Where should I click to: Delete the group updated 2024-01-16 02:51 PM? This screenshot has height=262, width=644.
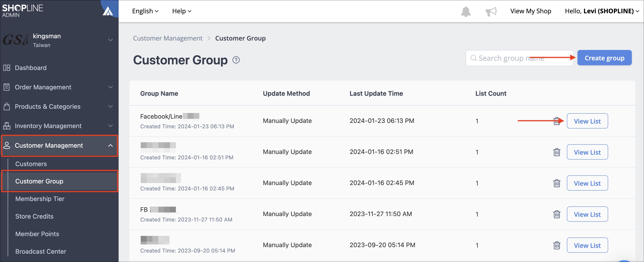pos(557,152)
